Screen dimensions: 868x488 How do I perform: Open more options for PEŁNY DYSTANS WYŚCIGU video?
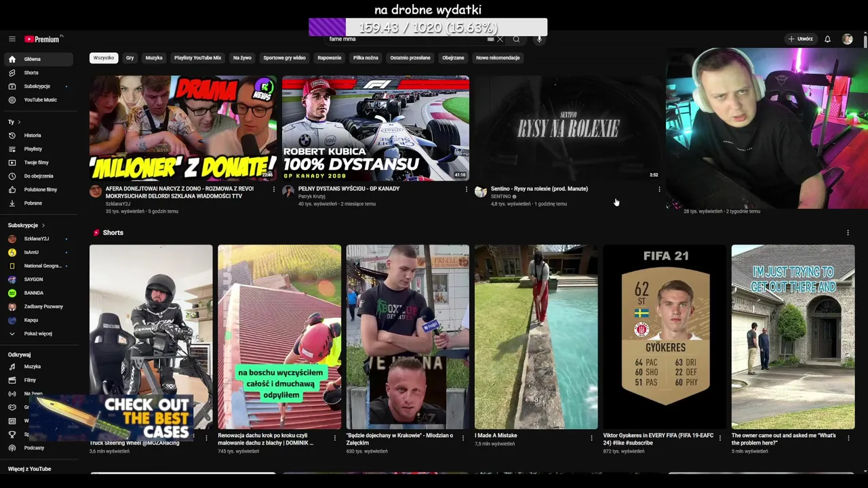(x=467, y=190)
